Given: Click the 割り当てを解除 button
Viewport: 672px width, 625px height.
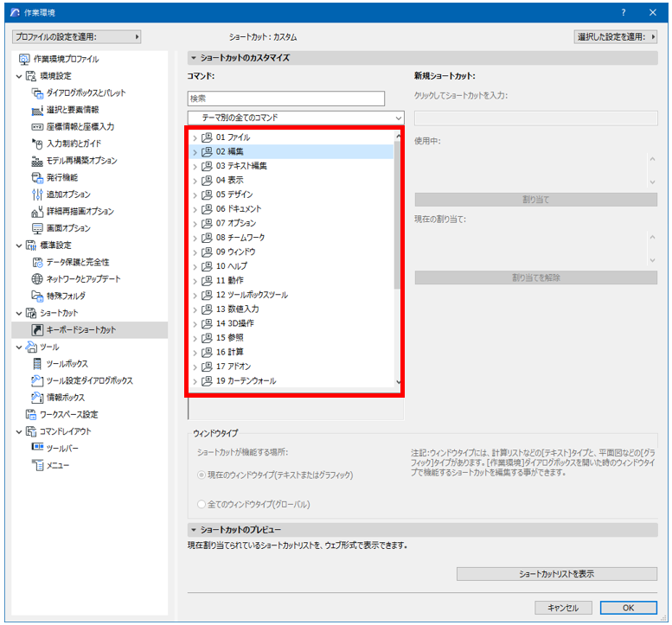Looking at the screenshot, I should 535,278.
